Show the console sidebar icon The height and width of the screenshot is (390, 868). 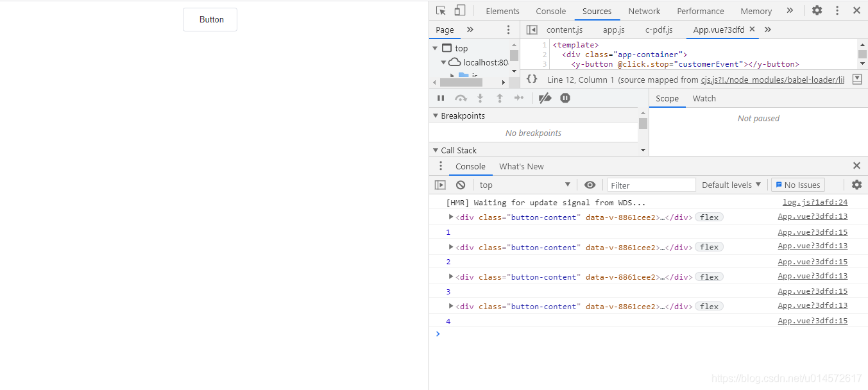click(x=440, y=185)
